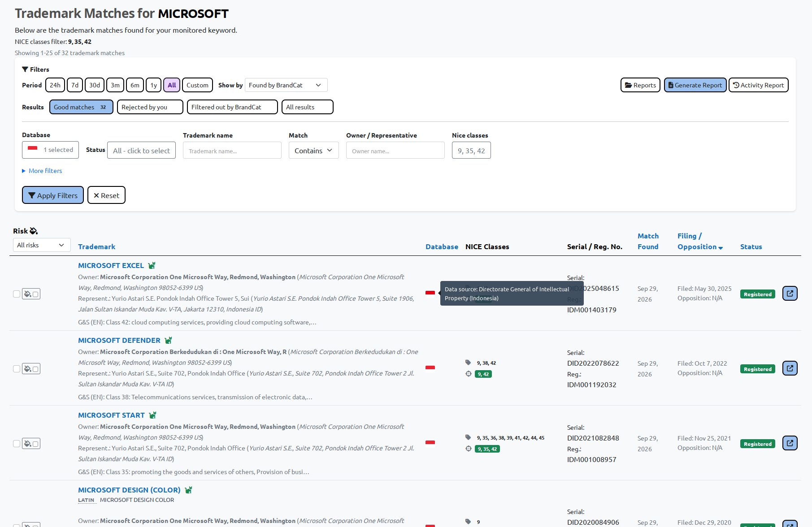This screenshot has width=812, height=527.
Task: Select the MICROSOFT DEFENDER row checkbox
Action: pyautogui.click(x=17, y=369)
